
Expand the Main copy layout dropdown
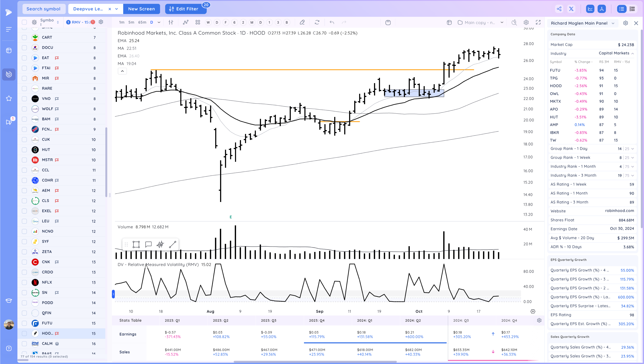(x=502, y=22)
